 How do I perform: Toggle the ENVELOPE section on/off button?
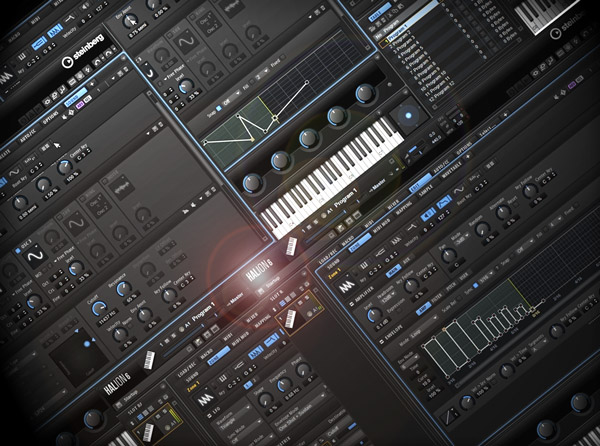tap(382, 341)
